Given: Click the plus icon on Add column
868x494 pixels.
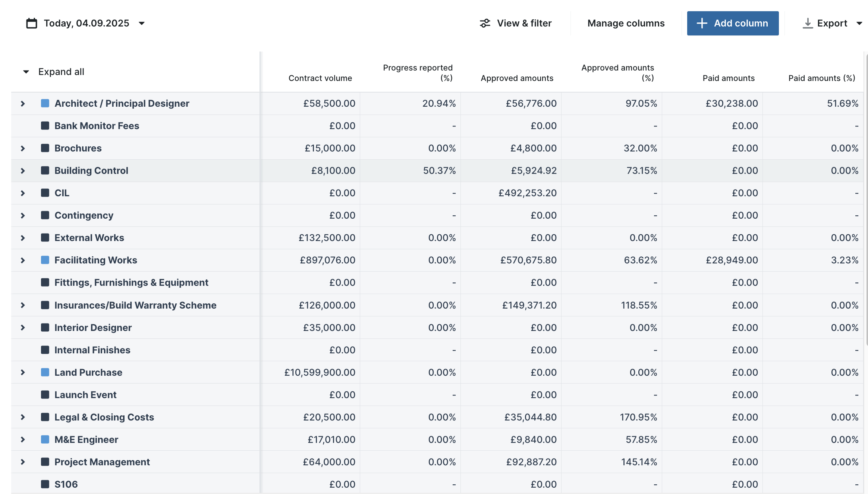Looking at the screenshot, I should coord(702,23).
